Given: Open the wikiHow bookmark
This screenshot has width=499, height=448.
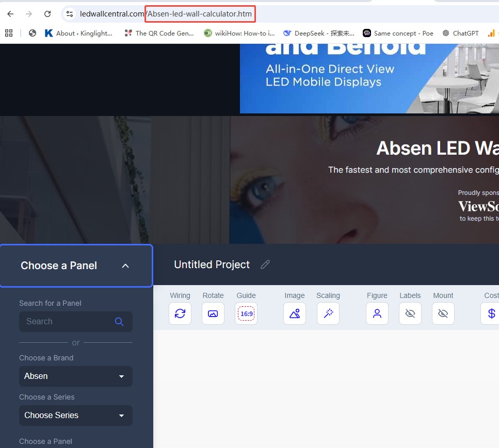Looking at the screenshot, I should coord(239,33).
